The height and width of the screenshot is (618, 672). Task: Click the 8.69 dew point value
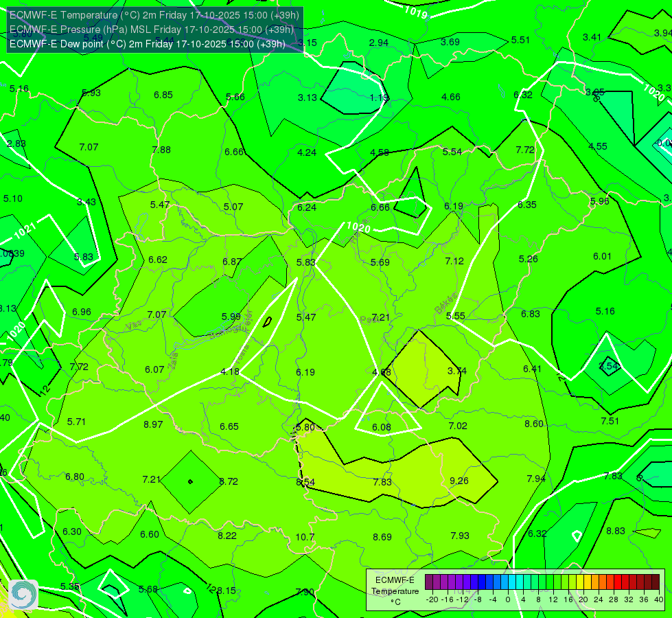(382, 537)
